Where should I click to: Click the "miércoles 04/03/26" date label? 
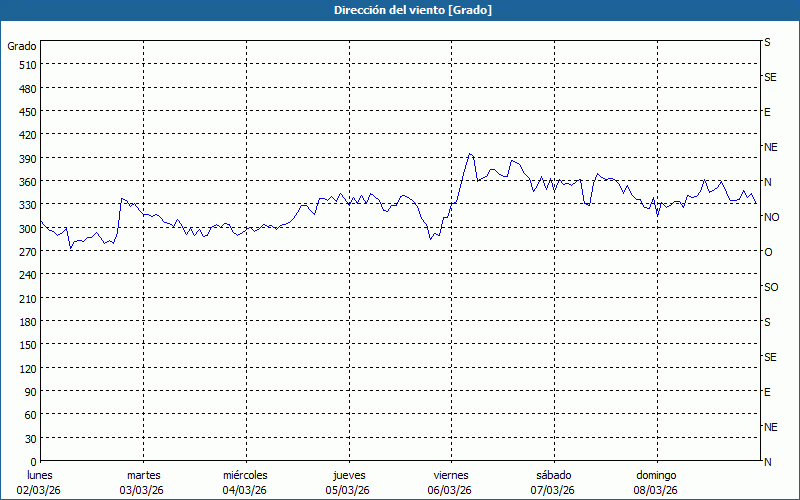pos(245,482)
